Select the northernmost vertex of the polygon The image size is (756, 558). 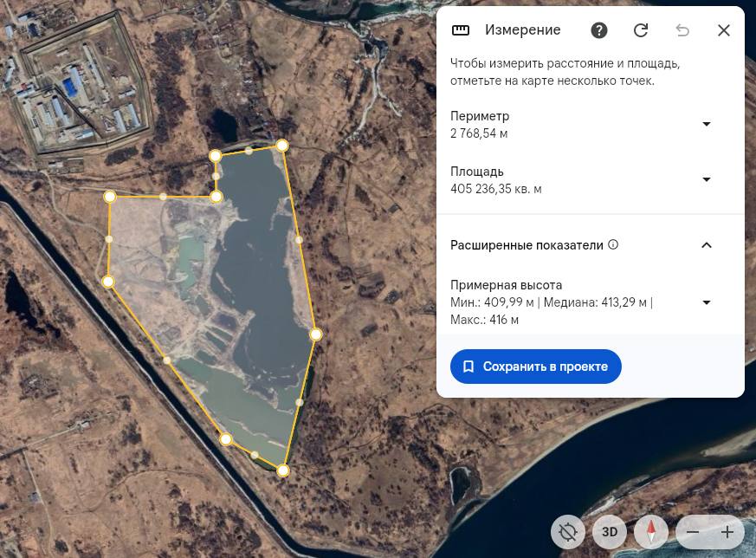tap(282, 146)
